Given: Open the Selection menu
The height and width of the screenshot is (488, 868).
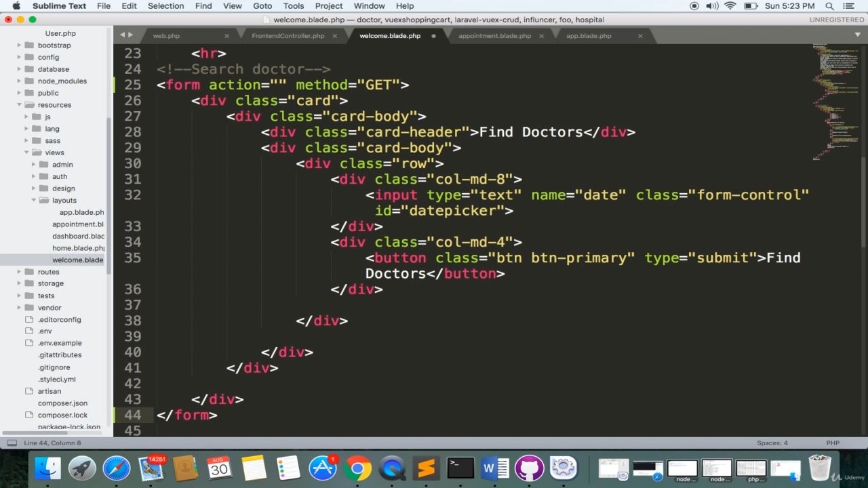Looking at the screenshot, I should coord(166,6).
